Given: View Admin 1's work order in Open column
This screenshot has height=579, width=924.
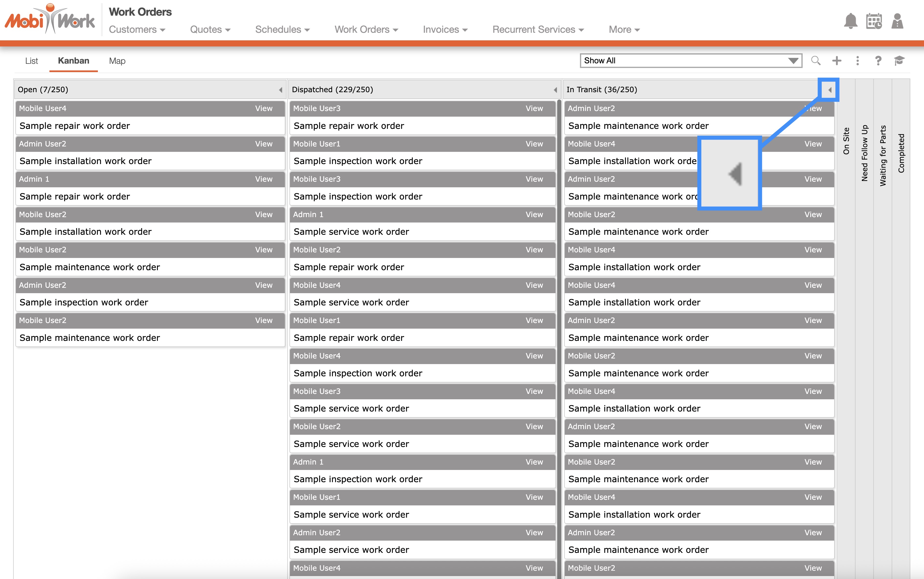Looking at the screenshot, I should (264, 179).
